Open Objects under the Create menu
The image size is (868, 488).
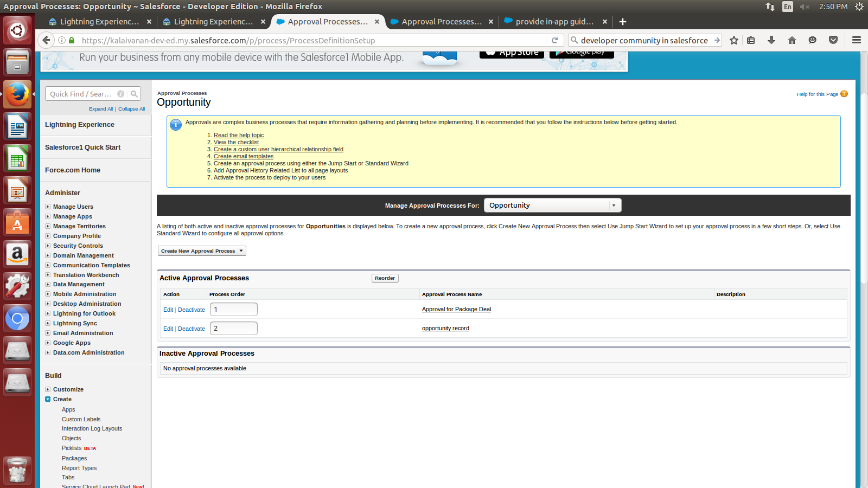(71, 438)
